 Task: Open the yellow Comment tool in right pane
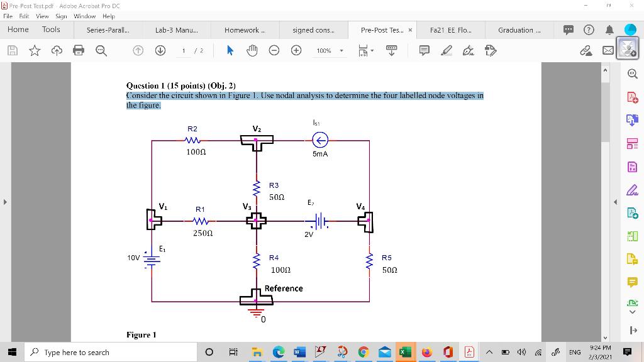633,282
